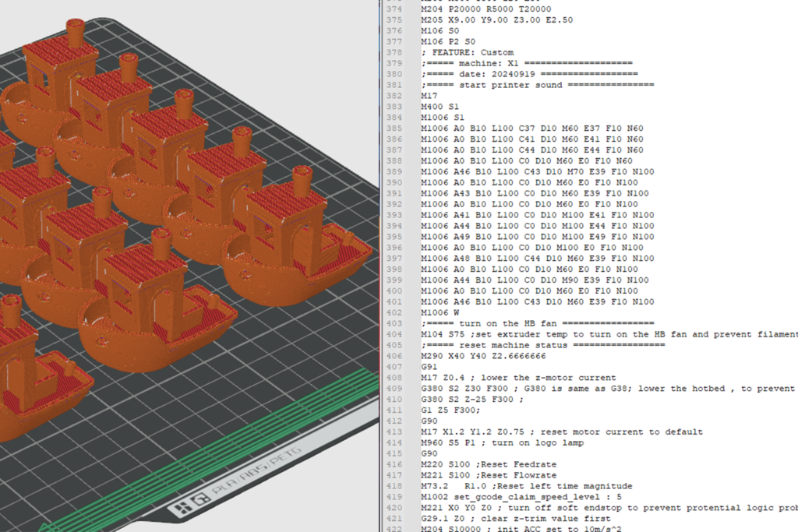
Task: Click the line "G1 Z5 F300;"
Action: [x=450, y=410]
